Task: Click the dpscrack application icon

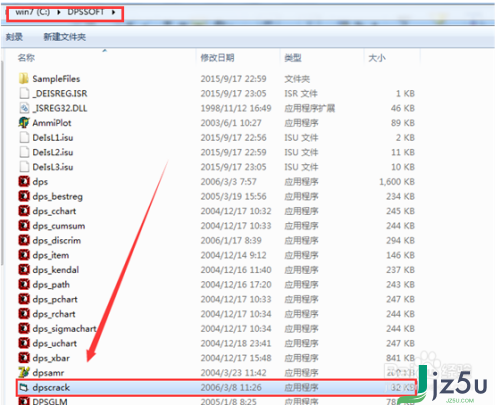Action: (x=24, y=387)
